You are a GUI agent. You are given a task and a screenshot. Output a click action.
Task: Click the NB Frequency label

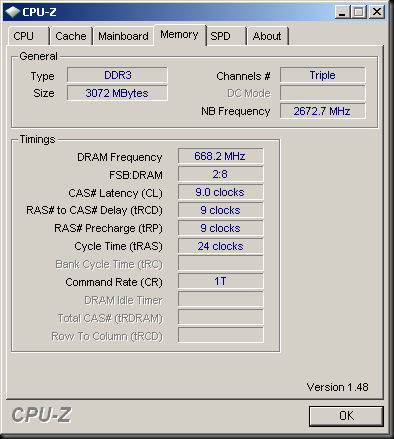236,111
